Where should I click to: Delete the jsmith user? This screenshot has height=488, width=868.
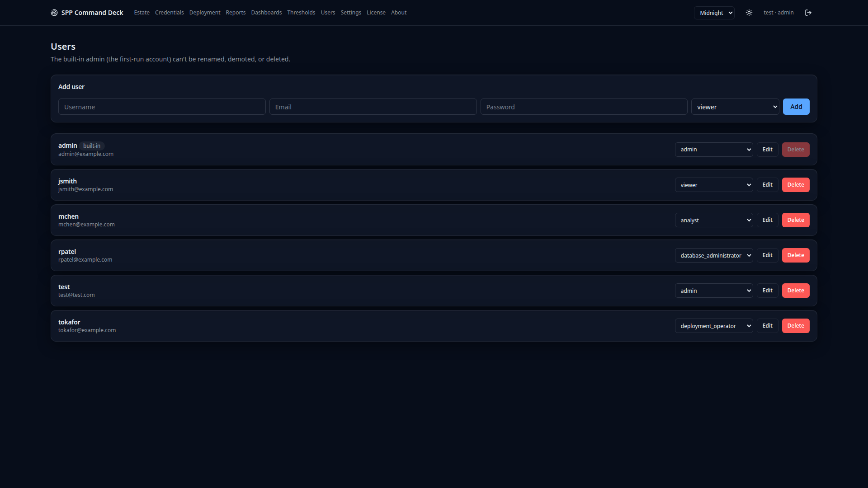796,185
